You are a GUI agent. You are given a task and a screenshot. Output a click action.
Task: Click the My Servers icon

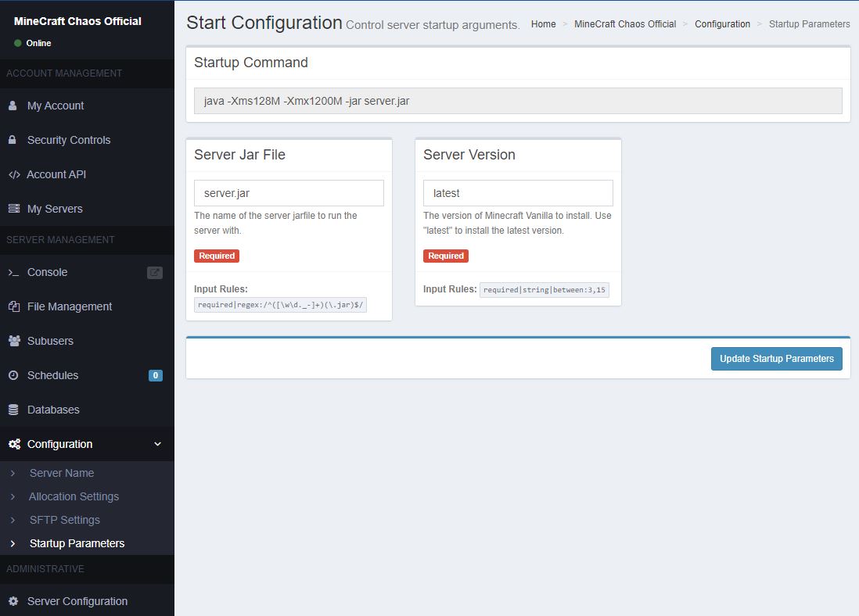[13, 209]
